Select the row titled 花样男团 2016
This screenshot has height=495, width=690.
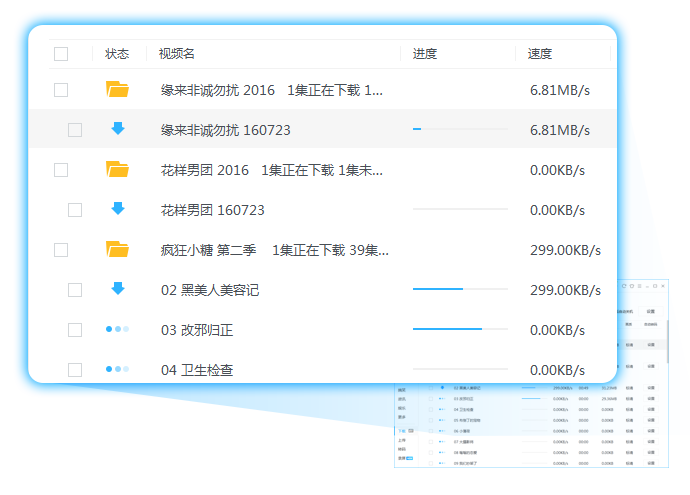tap(272, 170)
